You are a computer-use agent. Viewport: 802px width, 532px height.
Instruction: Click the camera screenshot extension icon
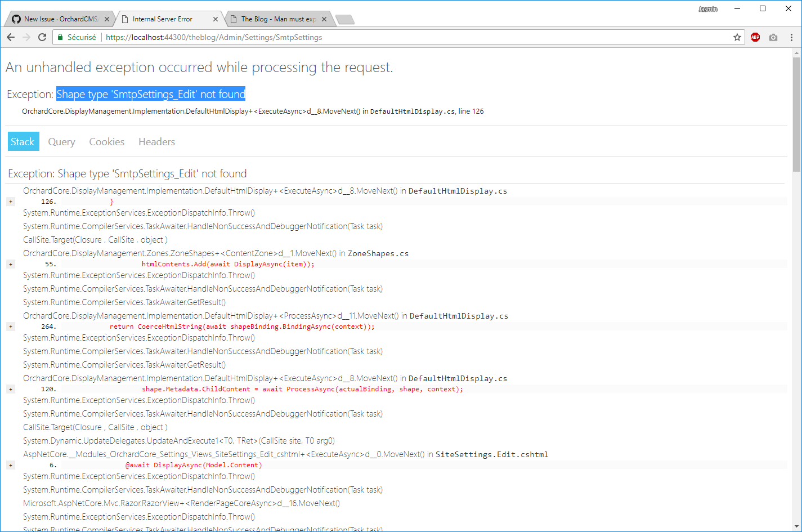point(773,37)
